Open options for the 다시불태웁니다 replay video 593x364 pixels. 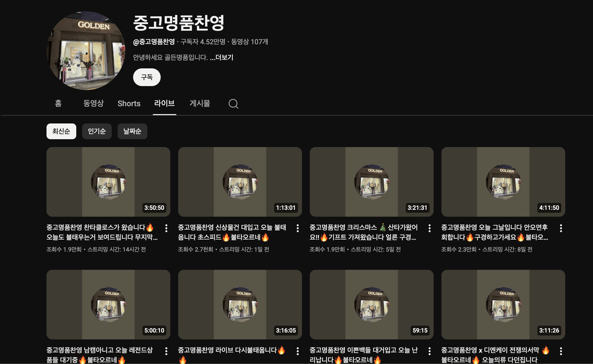coord(298,351)
